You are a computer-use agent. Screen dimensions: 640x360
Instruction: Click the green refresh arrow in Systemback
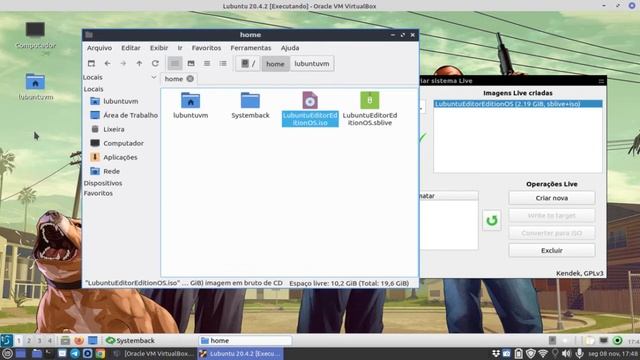492,220
